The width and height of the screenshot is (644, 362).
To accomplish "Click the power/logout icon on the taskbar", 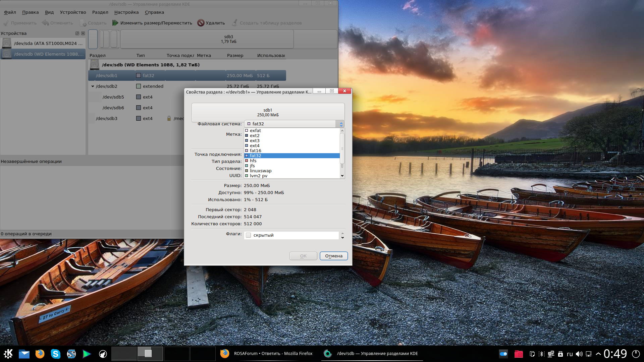I will pos(636,354).
